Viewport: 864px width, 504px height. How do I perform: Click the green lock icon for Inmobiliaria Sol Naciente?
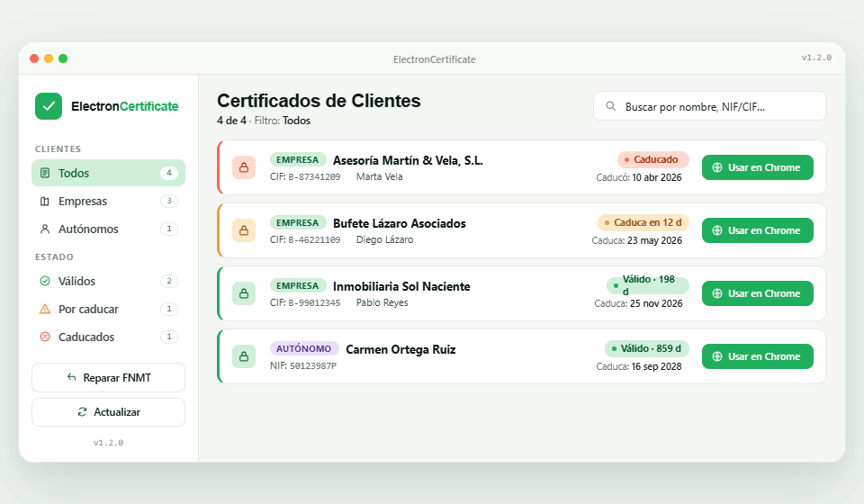point(244,293)
